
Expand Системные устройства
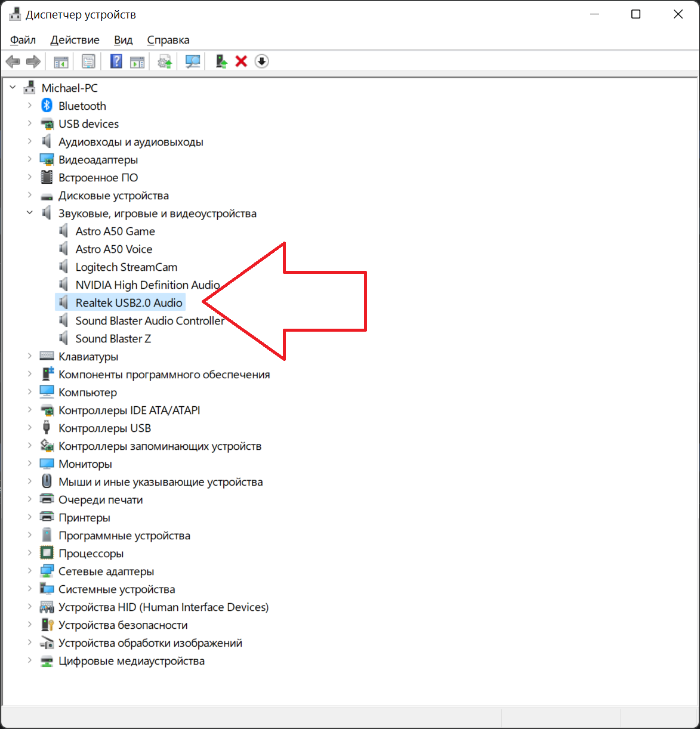coord(30,589)
